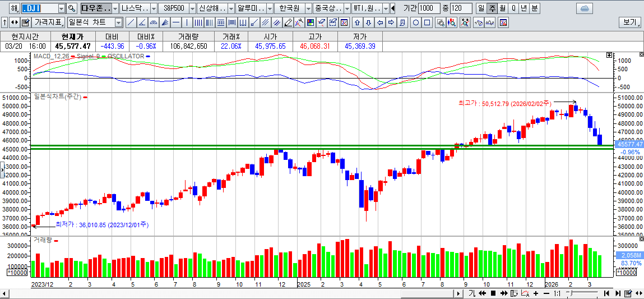
Task: Open the 일본식 차트 chart type dropdown
Action: [118, 22]
